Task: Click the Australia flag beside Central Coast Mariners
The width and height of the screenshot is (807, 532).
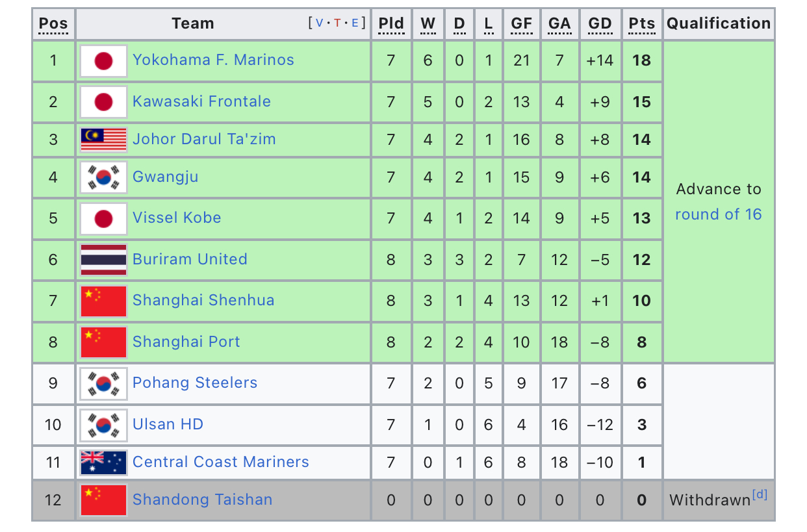Action: pyautogui.click(x=103, y=462)
